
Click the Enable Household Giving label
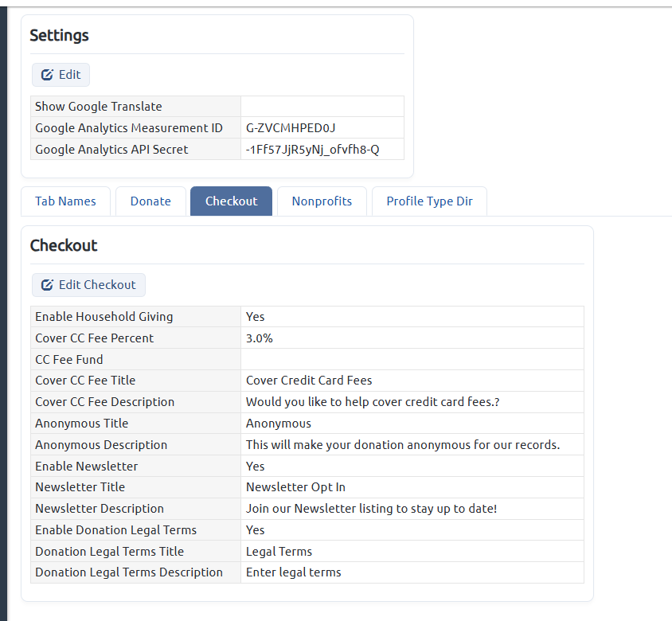click(104, 317)
